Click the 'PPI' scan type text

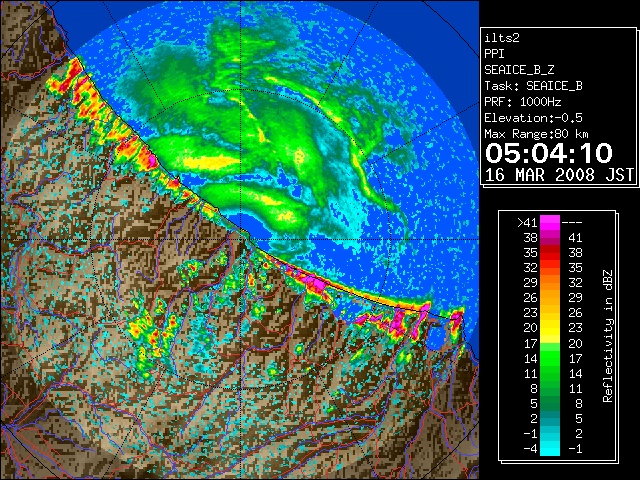click(x=494, y=54)
